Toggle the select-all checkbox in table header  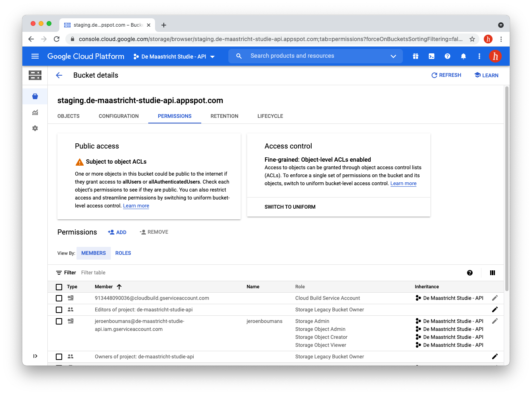click(59, 287)
